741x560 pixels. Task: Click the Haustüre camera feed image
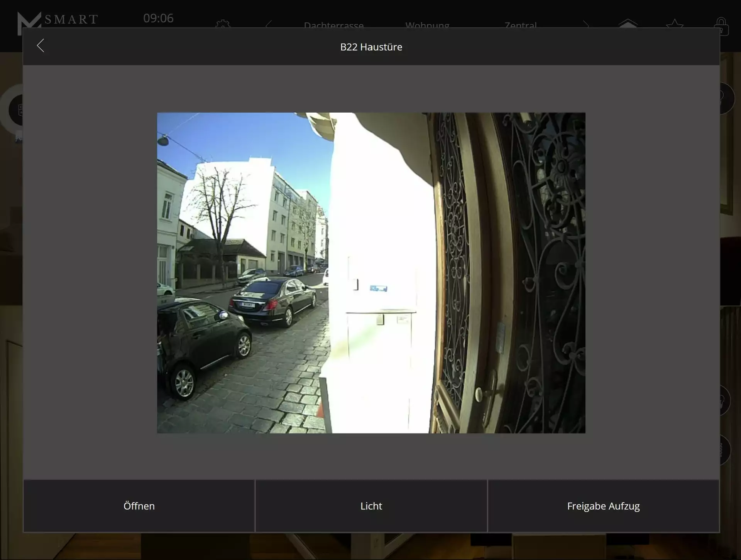pos(371,273)
